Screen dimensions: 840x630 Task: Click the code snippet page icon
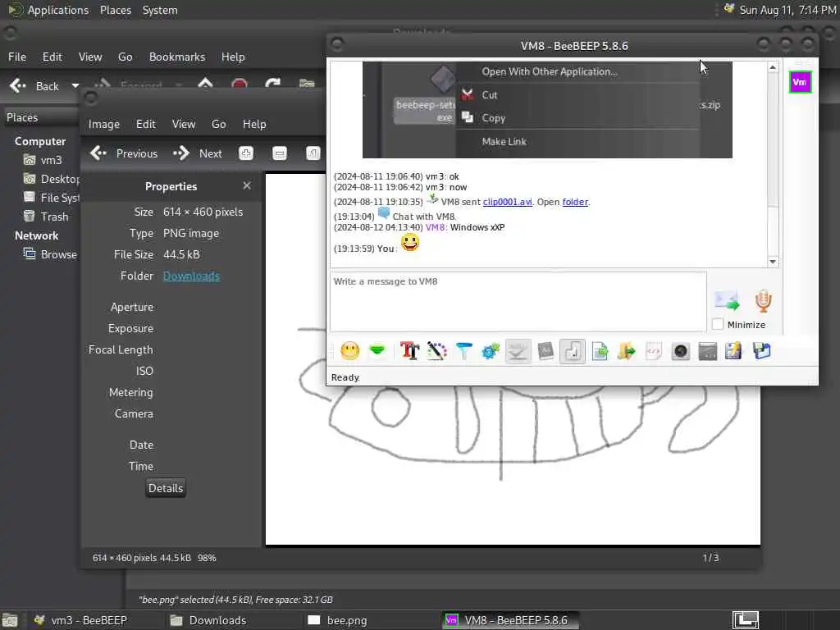tap(654, 351)
